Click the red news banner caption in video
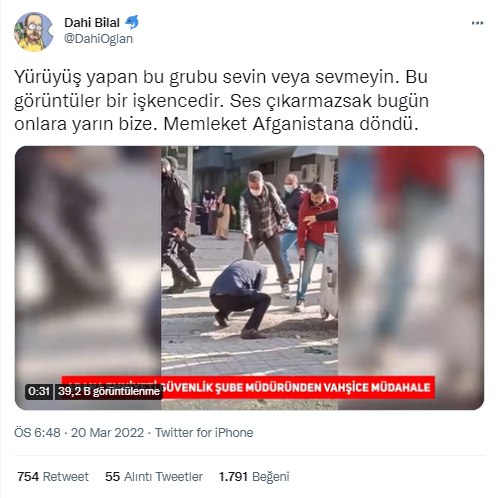Viewport: 497px width, 498px height. click(248, 387)
